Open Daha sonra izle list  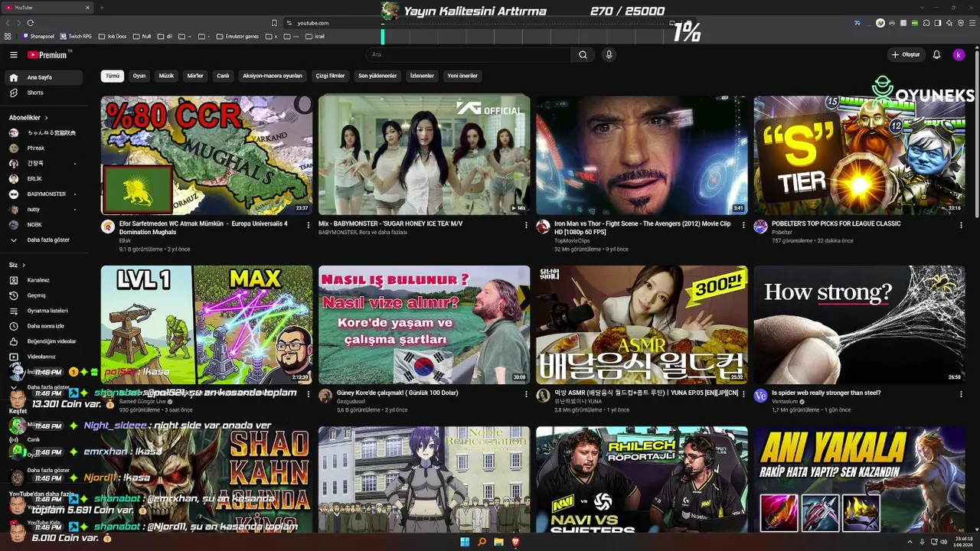(x=44, y=326)
